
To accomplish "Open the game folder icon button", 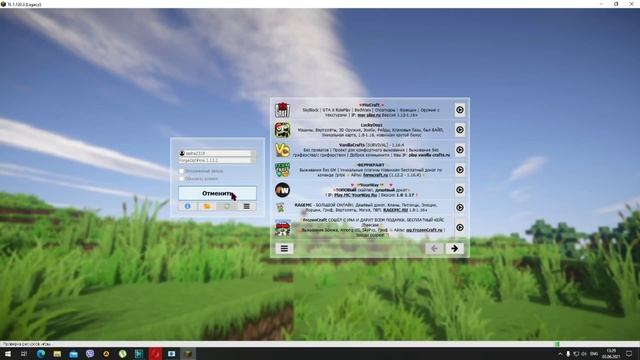I will point(207,207).
